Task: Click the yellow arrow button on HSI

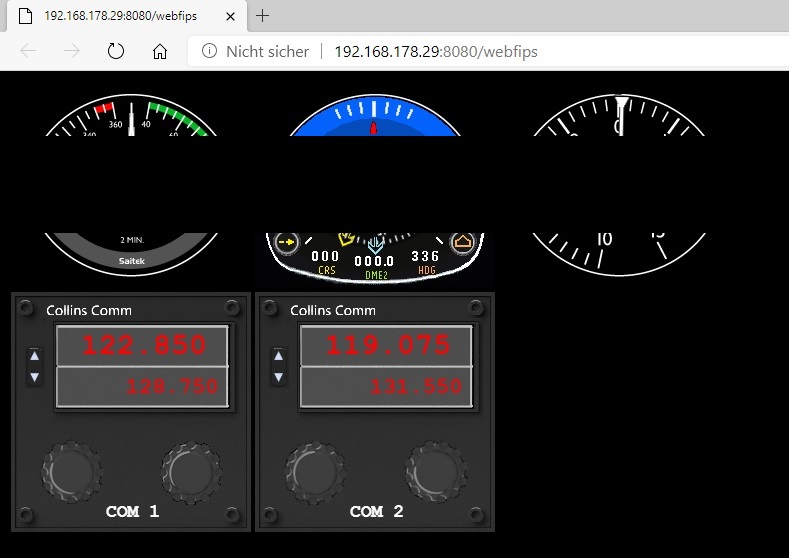Action: click(287, 242)
